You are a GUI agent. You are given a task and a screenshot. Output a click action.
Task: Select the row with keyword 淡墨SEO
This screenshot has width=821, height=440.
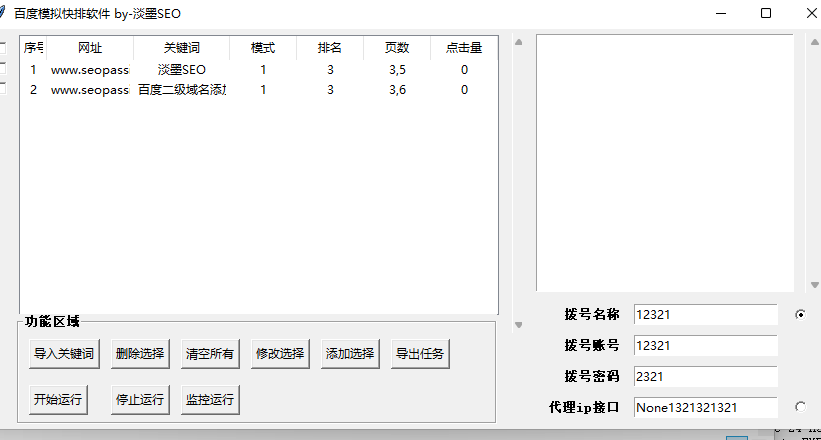(259, 70)
